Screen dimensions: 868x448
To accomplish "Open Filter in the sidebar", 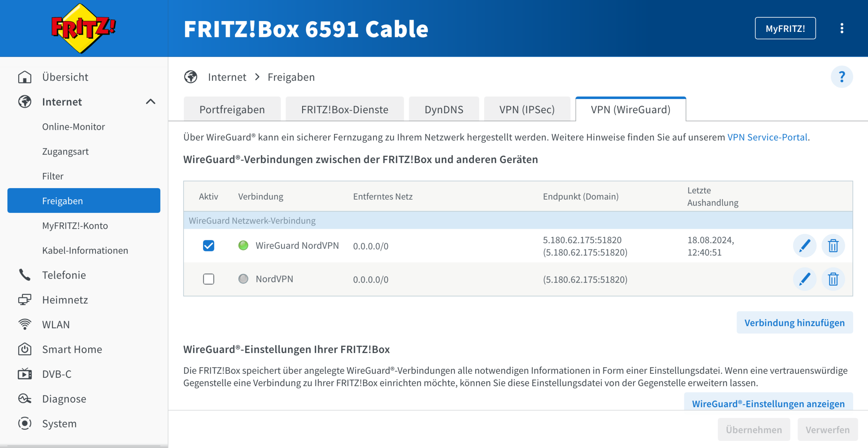I will pos(53,176).
